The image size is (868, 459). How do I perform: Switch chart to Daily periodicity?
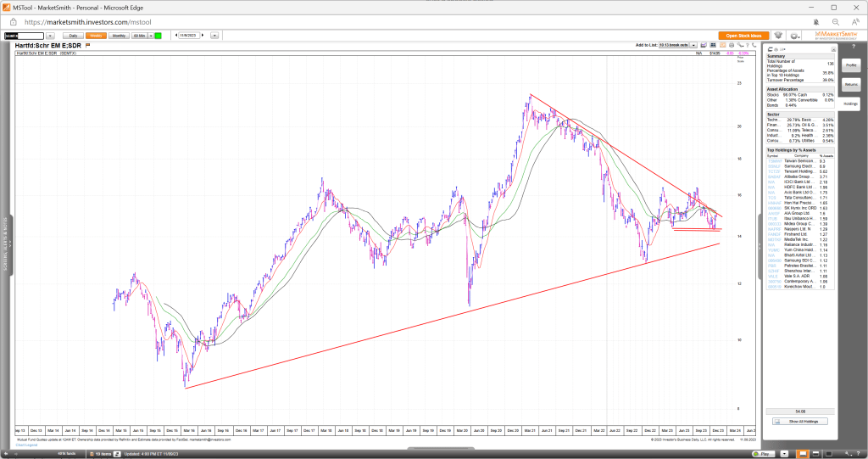73,36
